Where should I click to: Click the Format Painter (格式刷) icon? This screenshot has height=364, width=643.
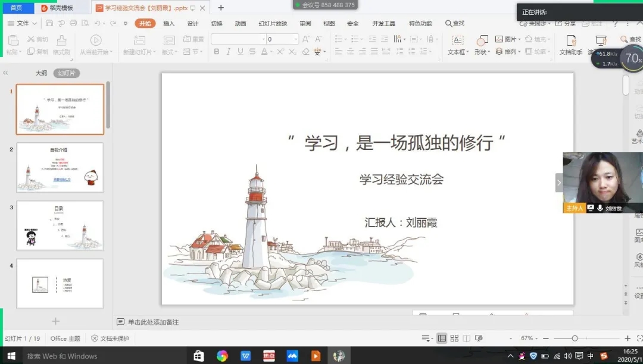click(61, 40)
